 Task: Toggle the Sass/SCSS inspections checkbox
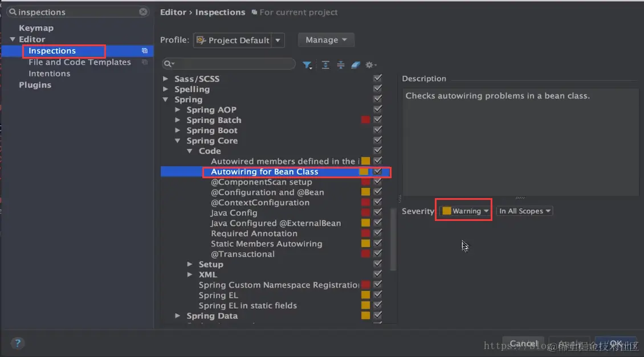coord(378,78)
